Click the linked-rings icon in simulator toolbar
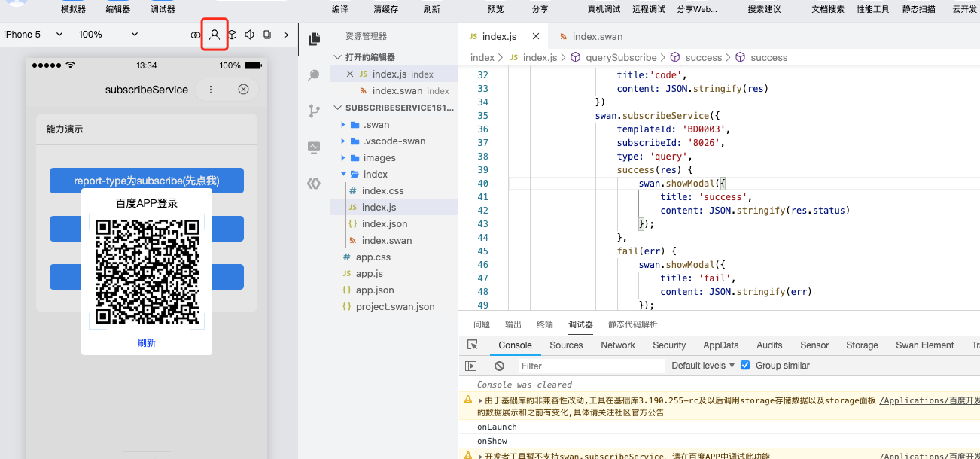The width and height of the screenshot is (980, 459). point(196,35)
